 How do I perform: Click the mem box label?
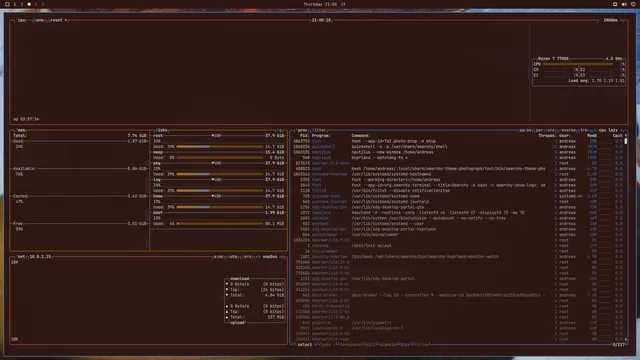click(x=21, y=130)
